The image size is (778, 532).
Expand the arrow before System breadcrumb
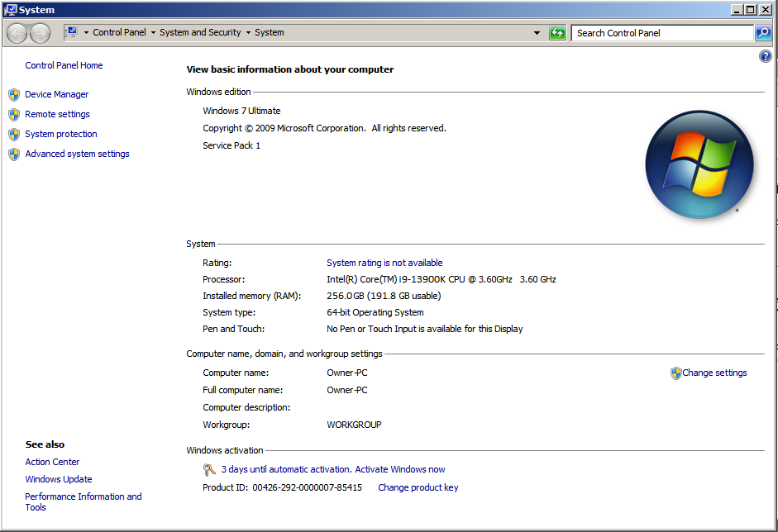click(x=248, y=33)
